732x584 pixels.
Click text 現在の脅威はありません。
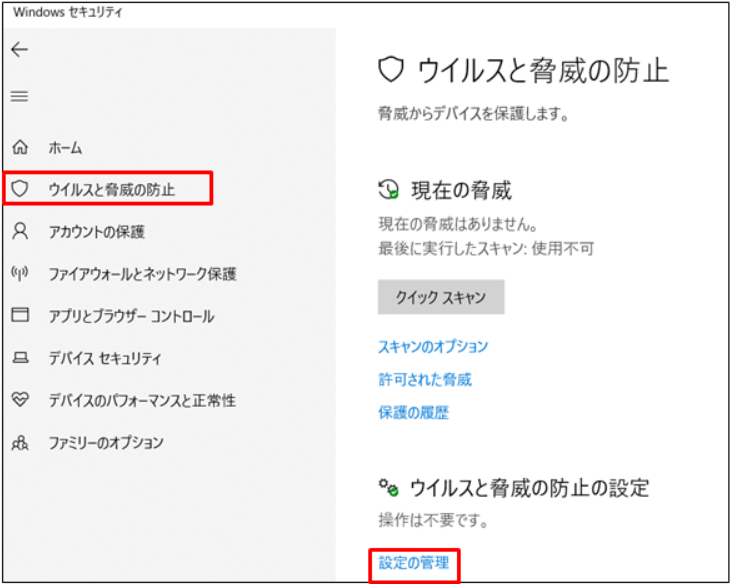[x=458, y=225]
